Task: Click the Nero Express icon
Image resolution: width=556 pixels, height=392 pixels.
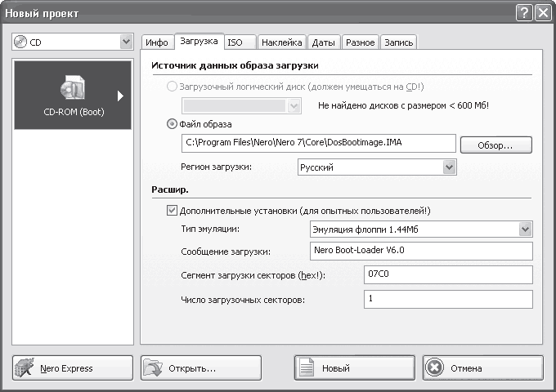Action: click(26, 368)
